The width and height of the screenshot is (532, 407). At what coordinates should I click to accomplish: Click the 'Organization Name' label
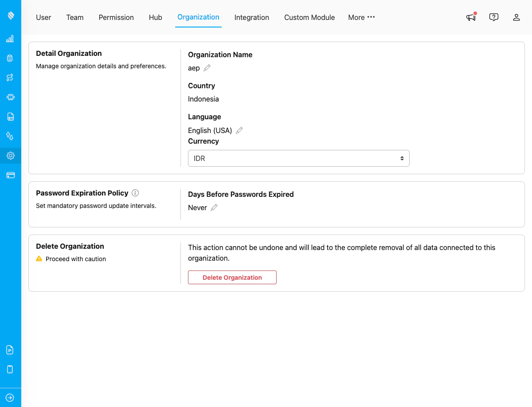pos(220,55)
